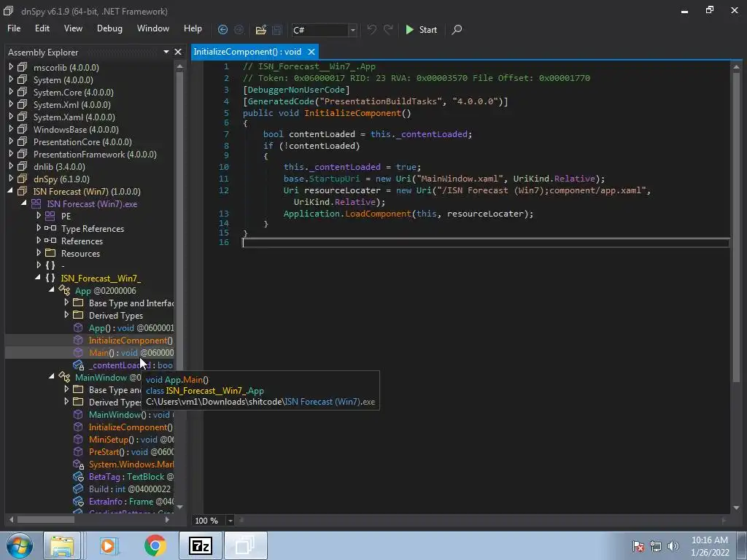Click the App() constructor method icon
This screenshot has height=560, width=747.
pyautogui.click(x=78, y=327)
